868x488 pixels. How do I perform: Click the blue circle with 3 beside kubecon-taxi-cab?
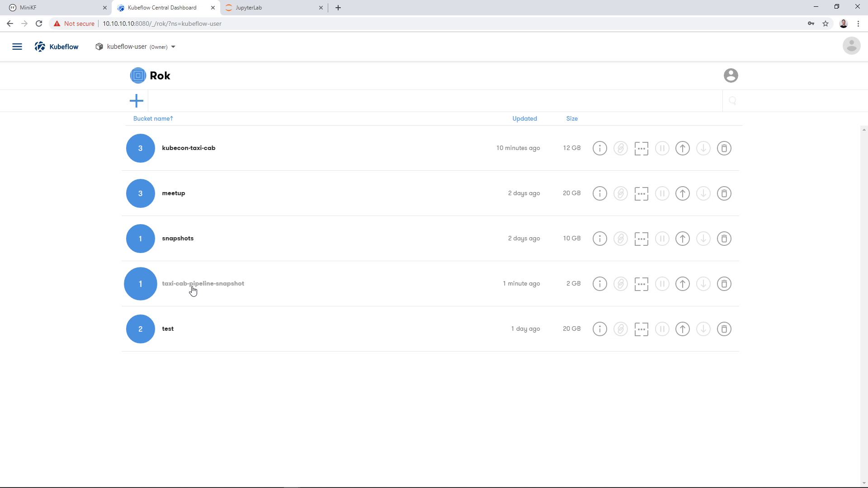pyautogui.click(x=140, y=148)
